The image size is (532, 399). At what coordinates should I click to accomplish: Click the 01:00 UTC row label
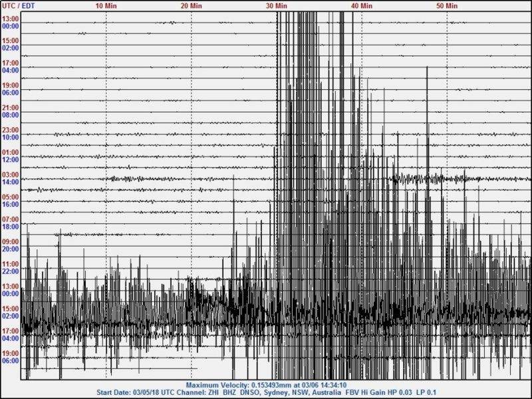point(11,152)
